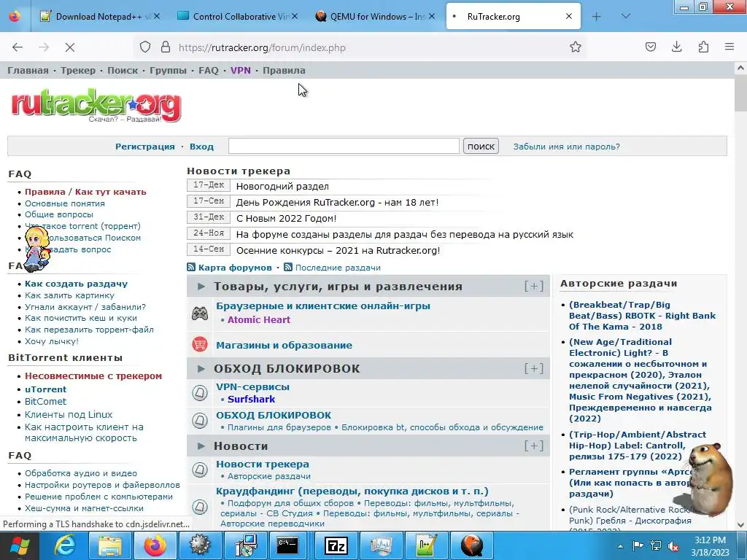Open the Трекер menu item
The image size is (747, 560).
click(77, 70)
